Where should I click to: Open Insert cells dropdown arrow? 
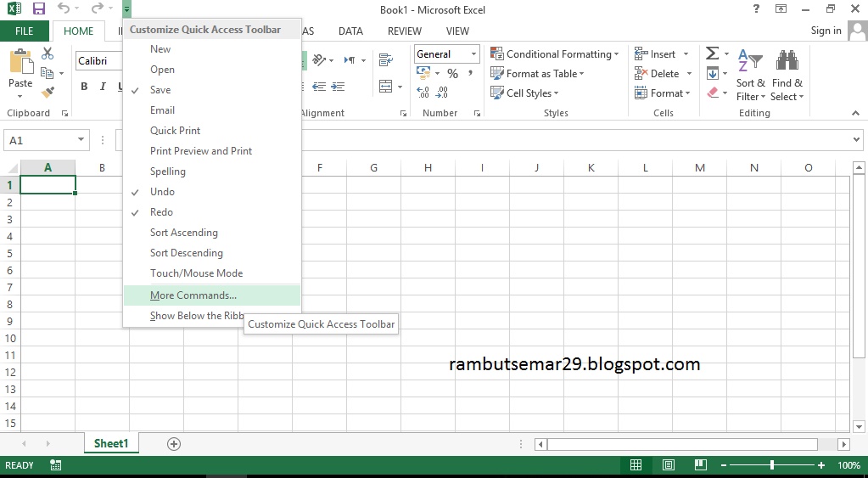tap(686, 53)
